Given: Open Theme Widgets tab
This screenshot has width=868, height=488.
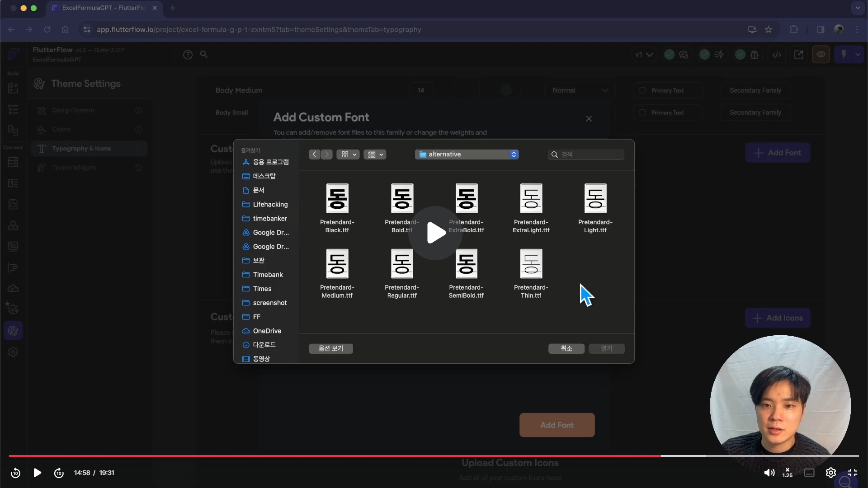Looking at the screenshot, I should (90, 168).
